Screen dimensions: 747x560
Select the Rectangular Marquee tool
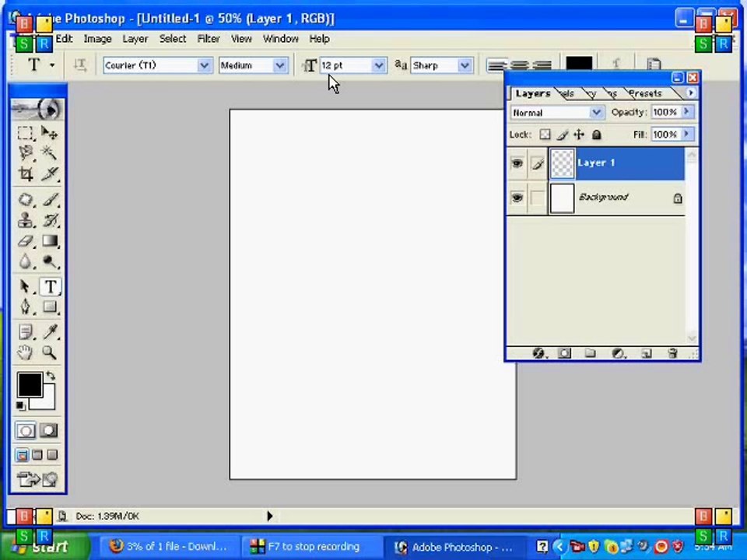25,133
